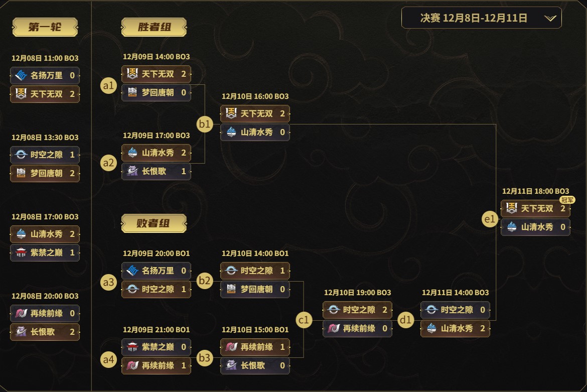Select the b1 match badge
The width and height of the screenshot is (587, 392).
coord(205,124)
